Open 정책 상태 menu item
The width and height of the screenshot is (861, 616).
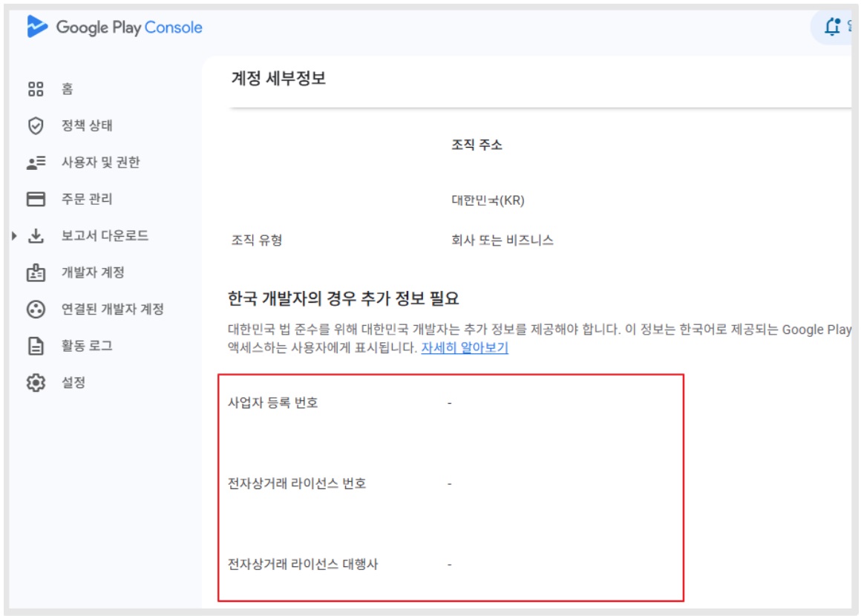pos(87,125)
